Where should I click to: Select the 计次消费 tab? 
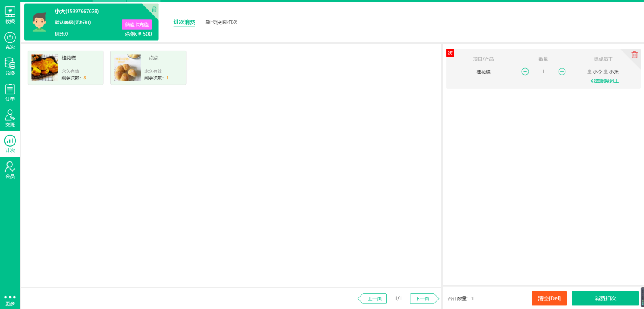point(184,22)
